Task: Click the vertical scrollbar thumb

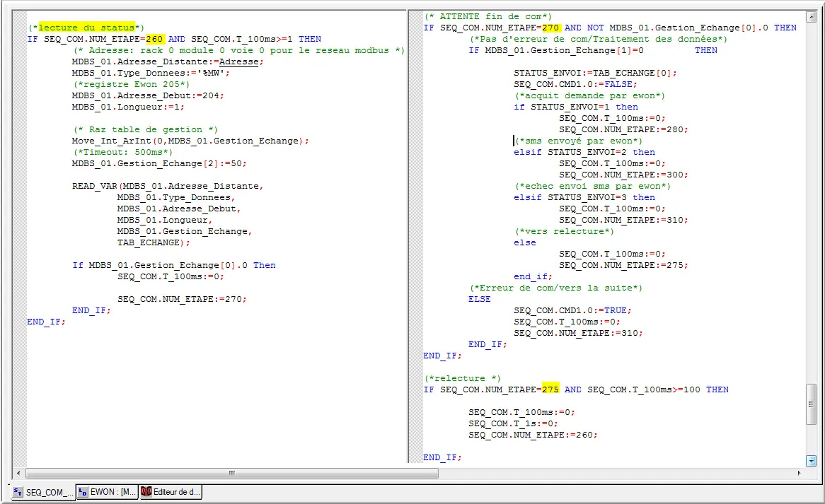Action: pyautogui.click(x=812, y=404)
